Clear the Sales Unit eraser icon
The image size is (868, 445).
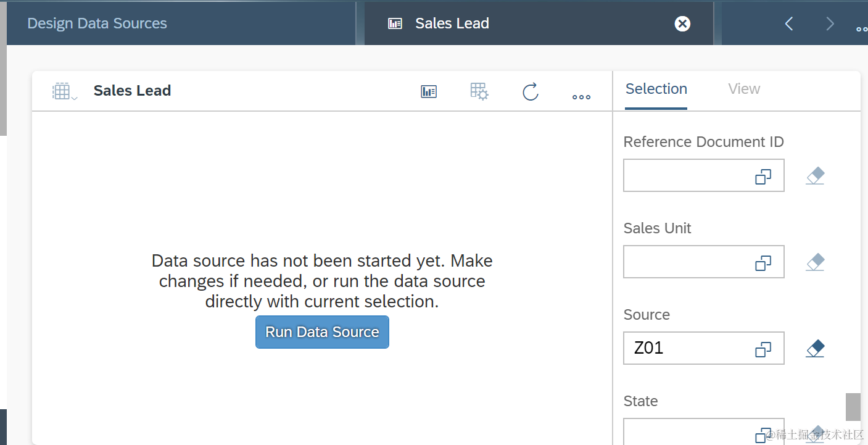[815, 262]
